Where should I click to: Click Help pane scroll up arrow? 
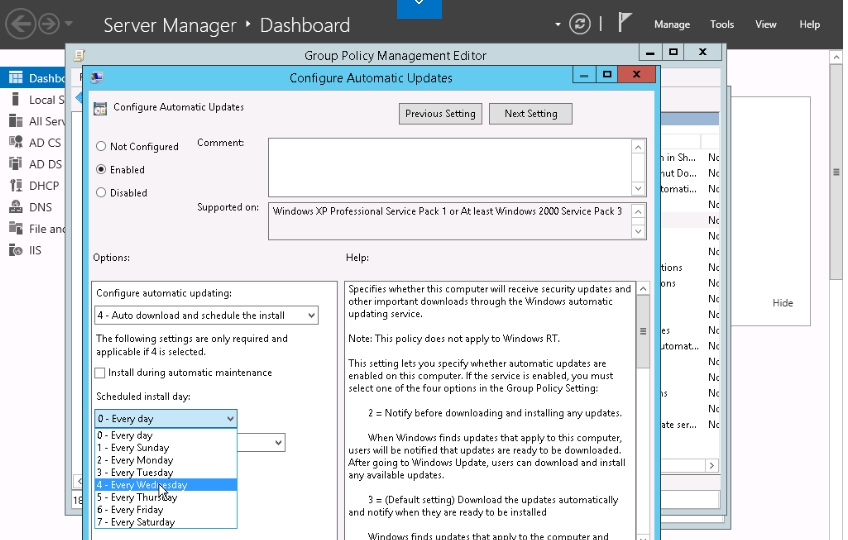pyautogui.click(x=643, y=289)
